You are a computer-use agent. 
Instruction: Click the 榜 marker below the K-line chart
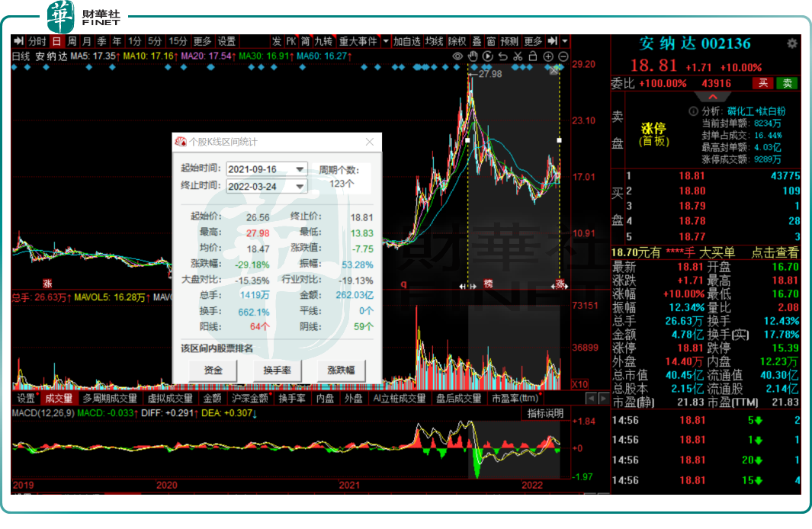[x=488, y=284]
